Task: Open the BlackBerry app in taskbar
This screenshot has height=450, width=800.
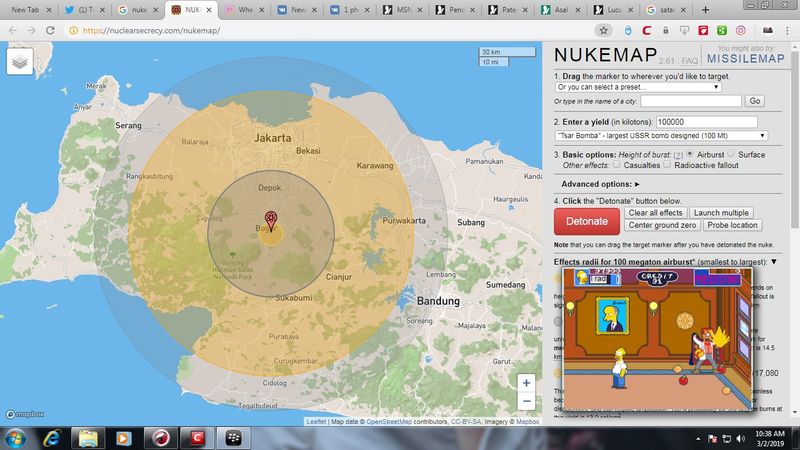Action: tap(233, 438)
